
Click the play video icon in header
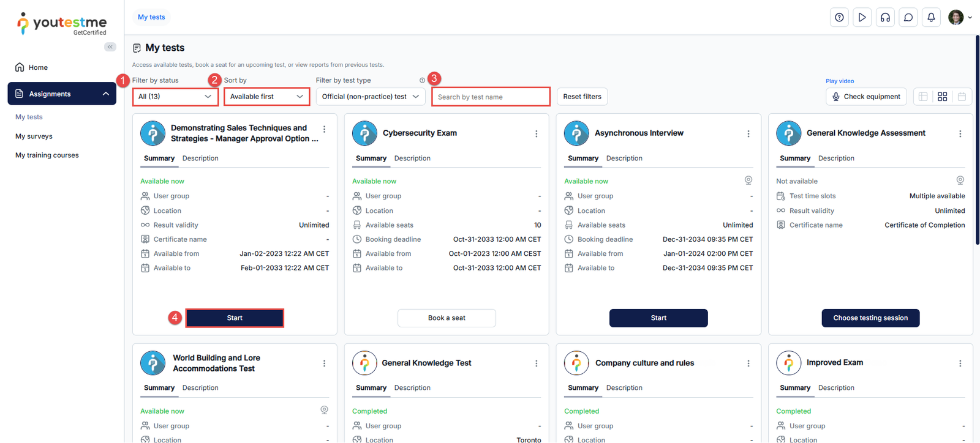coord(862,17)
